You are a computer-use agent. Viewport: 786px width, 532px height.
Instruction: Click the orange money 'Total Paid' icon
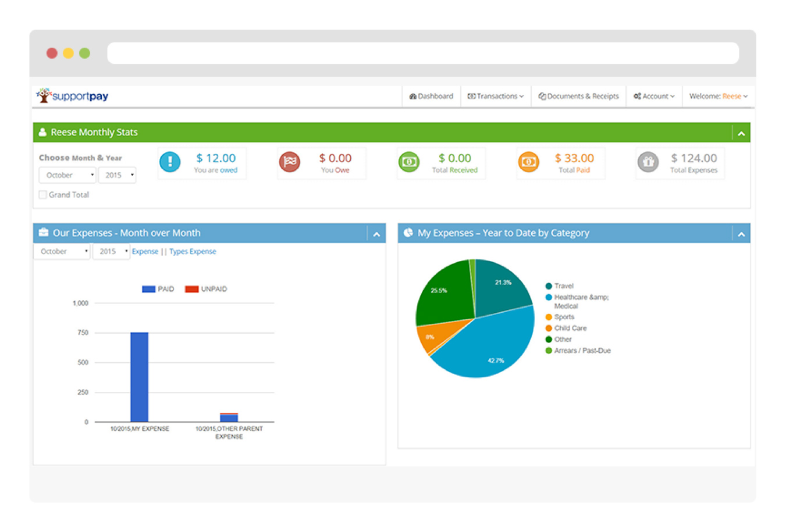[528, 162]
